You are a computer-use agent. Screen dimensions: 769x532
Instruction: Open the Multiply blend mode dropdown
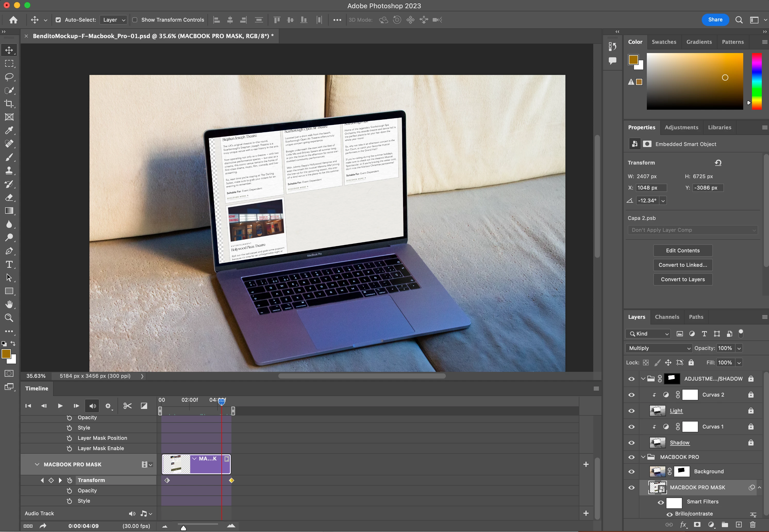pyautogui.click(x=658, y=348)
